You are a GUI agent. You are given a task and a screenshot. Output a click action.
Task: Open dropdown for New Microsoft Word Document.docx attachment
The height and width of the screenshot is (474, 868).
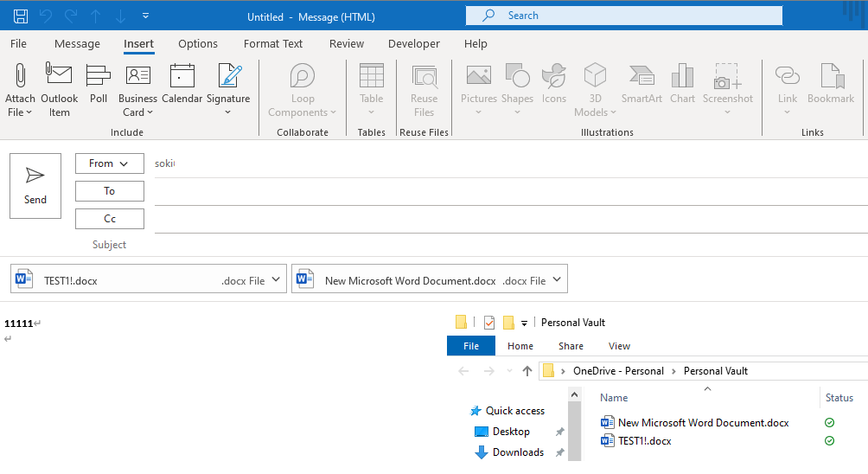click(x=557, y=280)
